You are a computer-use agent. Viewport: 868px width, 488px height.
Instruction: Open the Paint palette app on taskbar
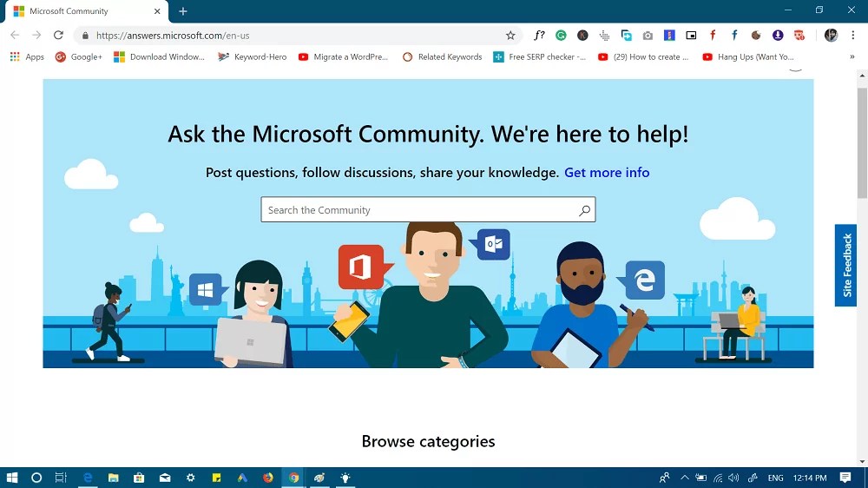point(319,478)
